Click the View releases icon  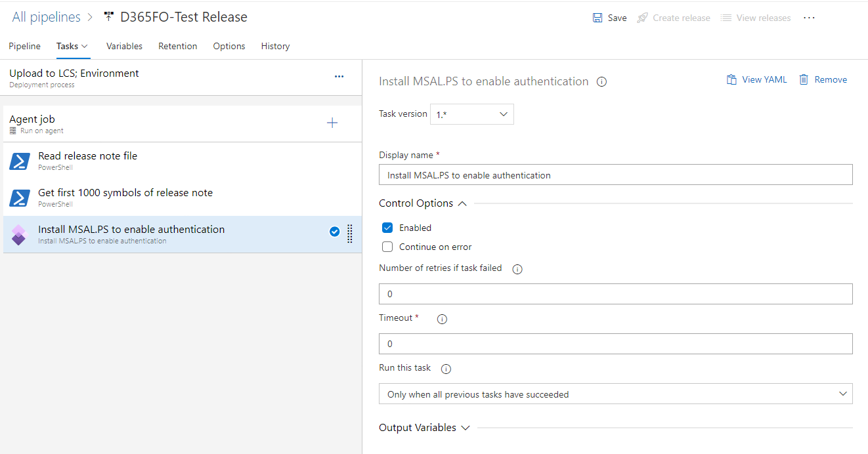[726, 18]
